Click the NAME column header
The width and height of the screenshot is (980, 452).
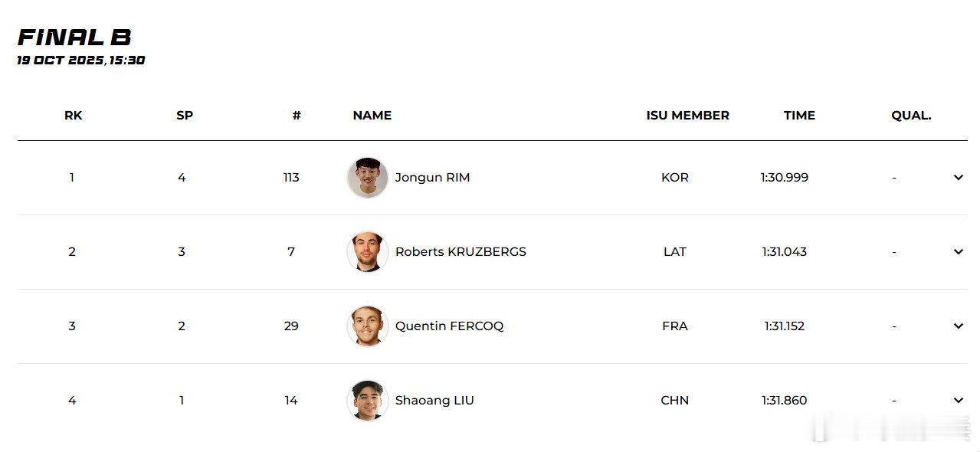coord(372,116)
